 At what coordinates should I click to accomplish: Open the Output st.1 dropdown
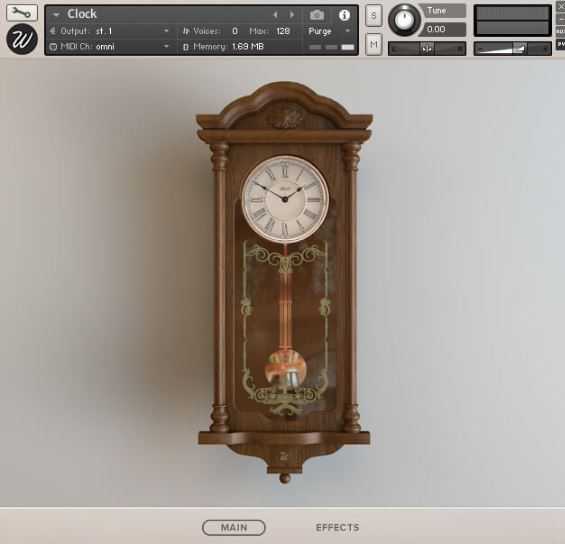tap(166, 31)
